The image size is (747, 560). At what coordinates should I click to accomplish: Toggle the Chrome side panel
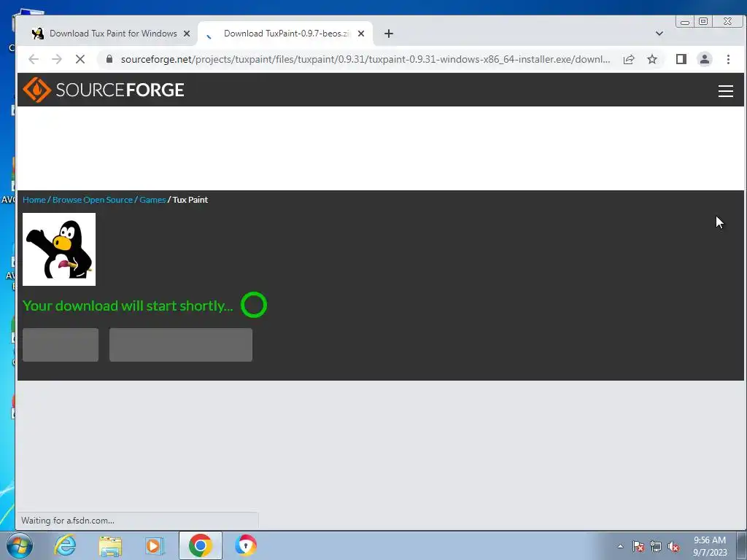click(681, 59)
